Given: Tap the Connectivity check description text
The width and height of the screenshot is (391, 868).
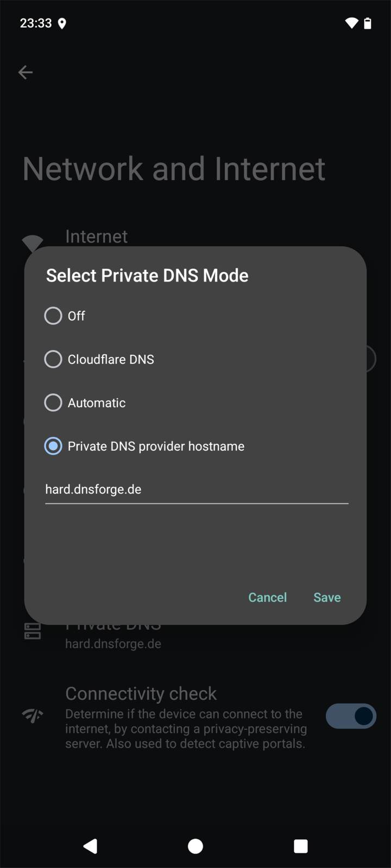Looking at the screenshot, I should click(185, 729).
